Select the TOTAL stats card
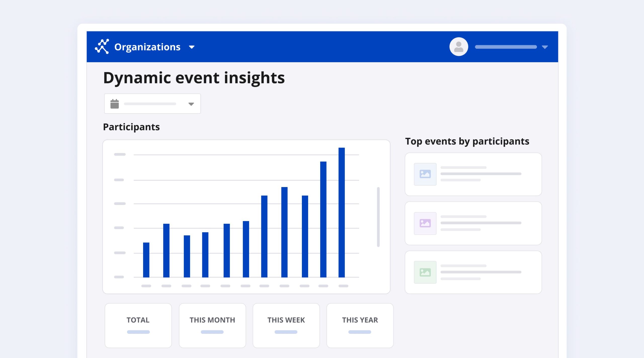644x358 pixels. (138, 325)
